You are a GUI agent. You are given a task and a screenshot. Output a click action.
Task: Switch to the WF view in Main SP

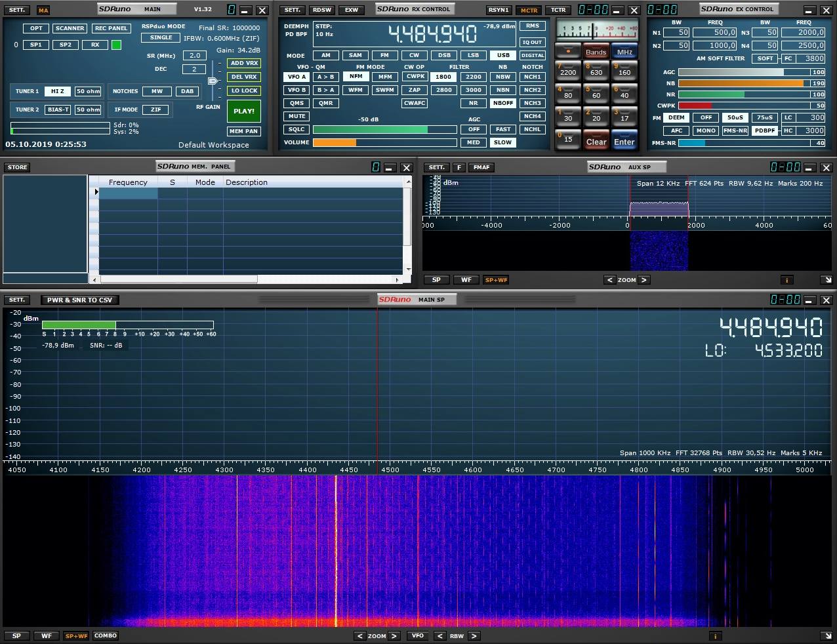pos(46,635)
